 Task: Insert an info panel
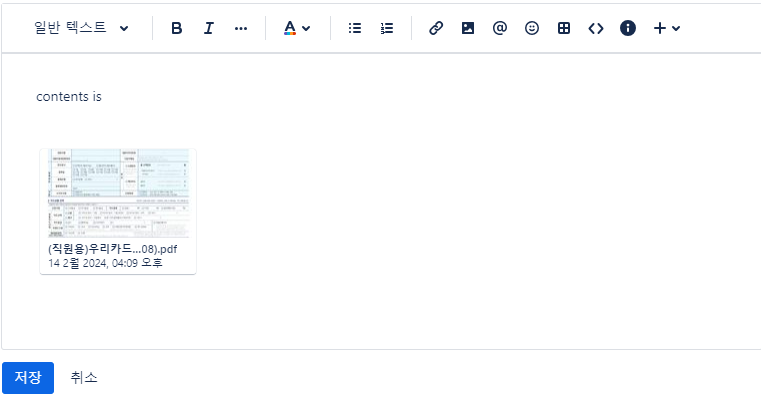628,28
